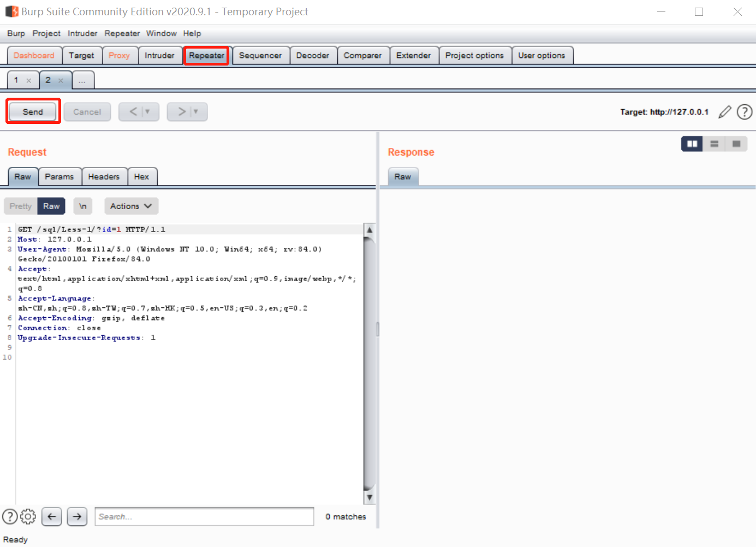Click the Connection: close header line

(x=59, y=328)
